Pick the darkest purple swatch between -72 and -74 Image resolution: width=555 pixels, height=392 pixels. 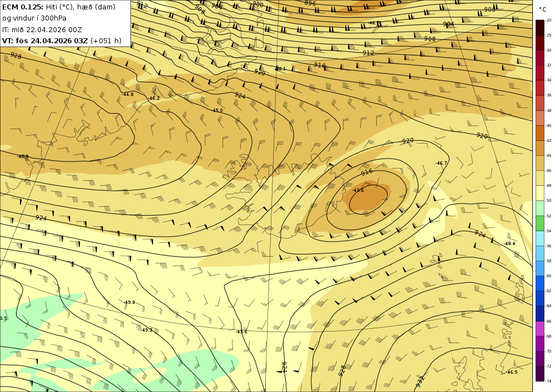pyautogui.click(x=540, y=374)
